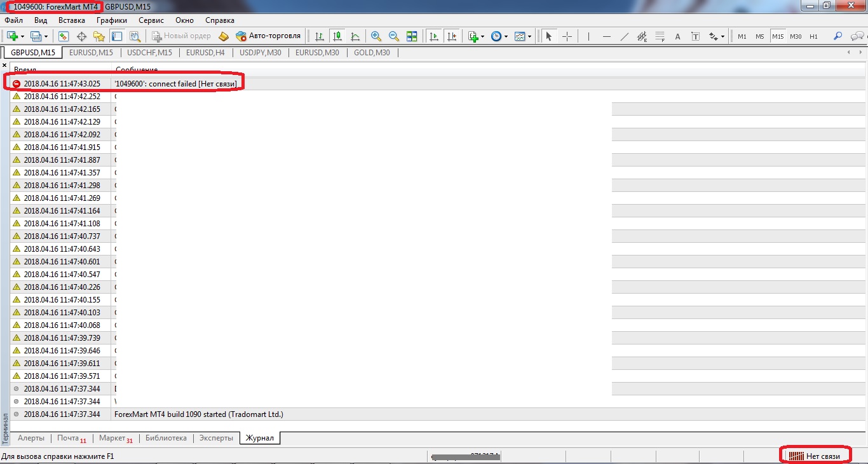This screenshot has width=868, height=464.
Task: Open the periodicity clock dropdown arrow
Action: (x=506, y=36)
